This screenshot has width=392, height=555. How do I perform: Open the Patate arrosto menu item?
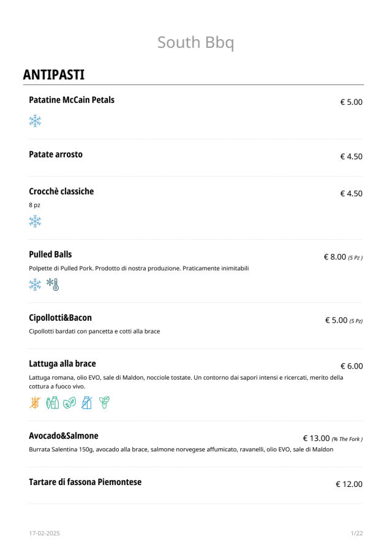click(56, 155)
